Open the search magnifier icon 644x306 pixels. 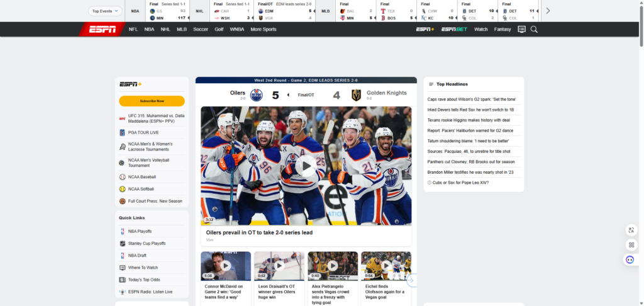534,29
